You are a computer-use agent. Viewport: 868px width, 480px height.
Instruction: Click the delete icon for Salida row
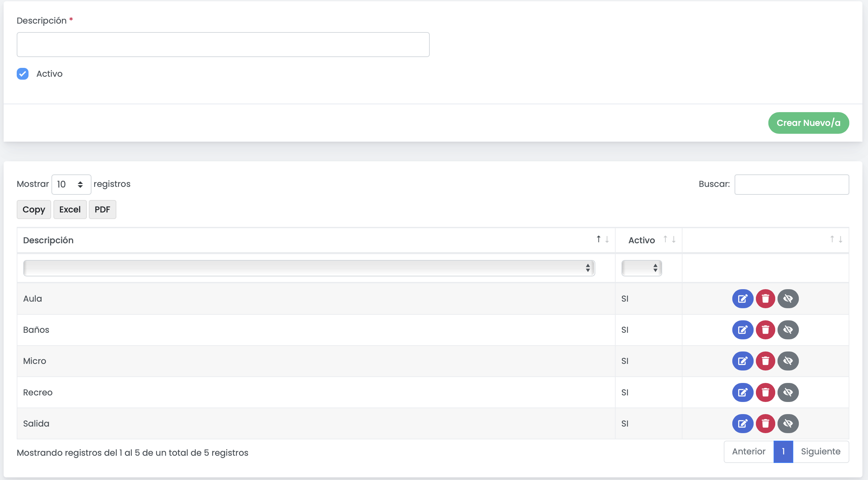(x=765, y=423)
